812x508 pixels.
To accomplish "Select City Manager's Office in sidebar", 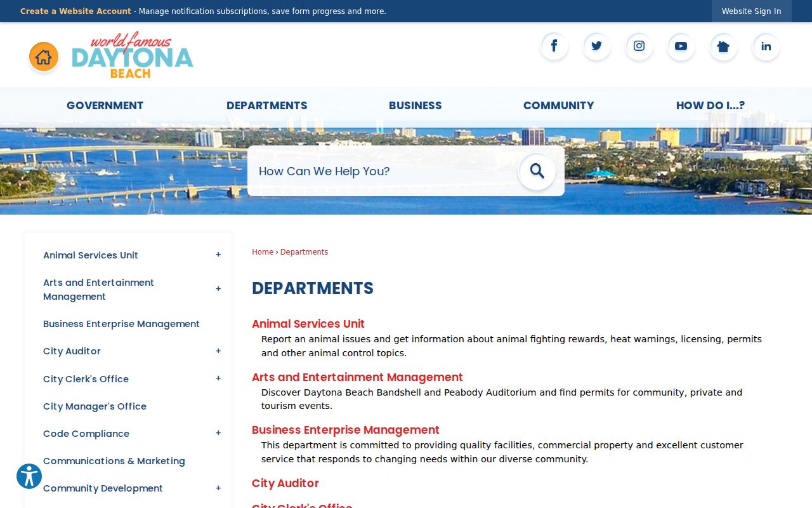I will [x=95, y=406].
